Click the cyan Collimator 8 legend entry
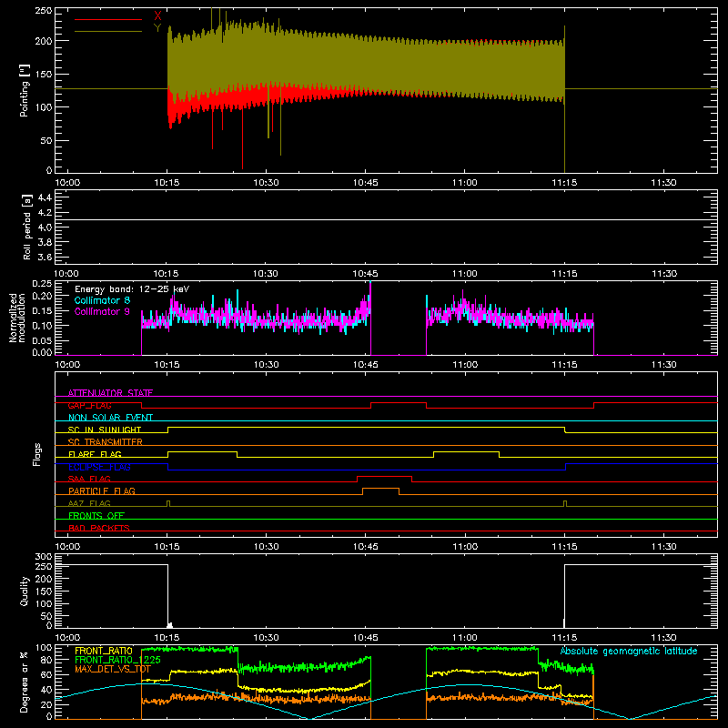Image resolution: width=728 pixels, height=728 pixels. coord(102,300)
